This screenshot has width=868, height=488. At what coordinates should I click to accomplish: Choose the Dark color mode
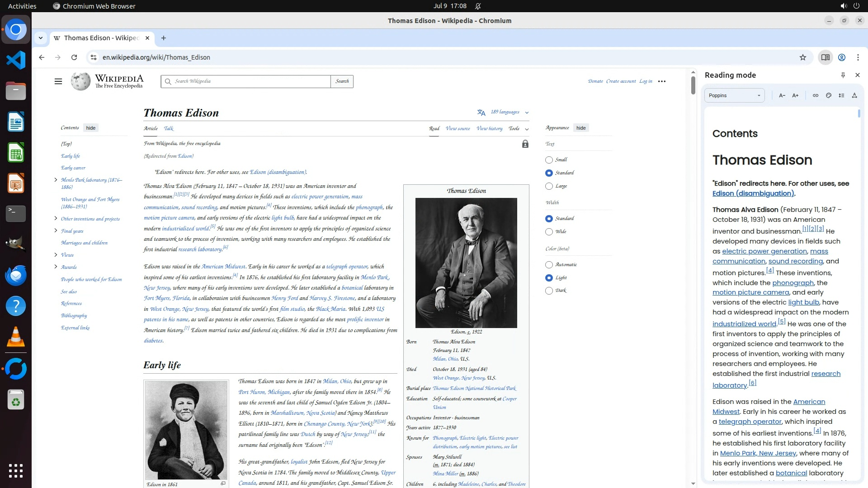549,291
